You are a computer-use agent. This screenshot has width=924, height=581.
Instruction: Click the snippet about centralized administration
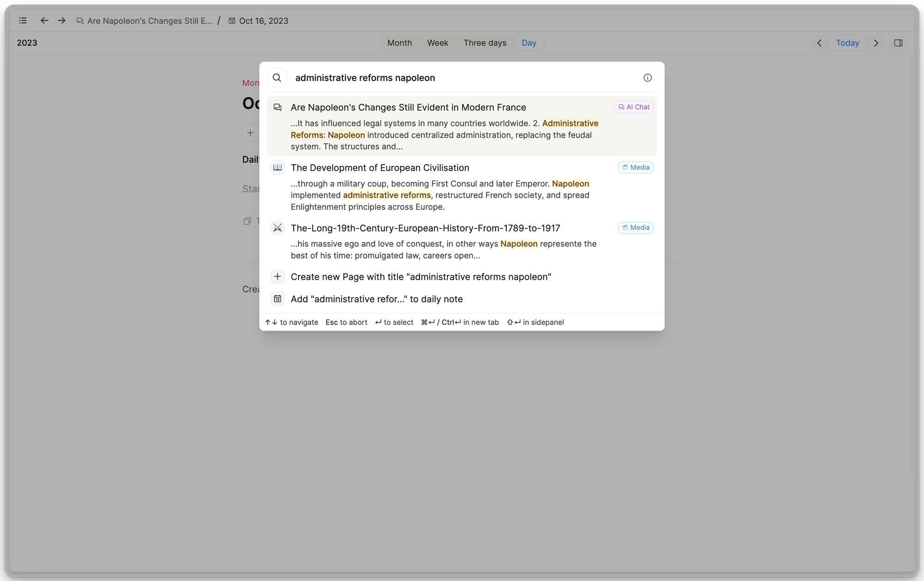(444, 135)
